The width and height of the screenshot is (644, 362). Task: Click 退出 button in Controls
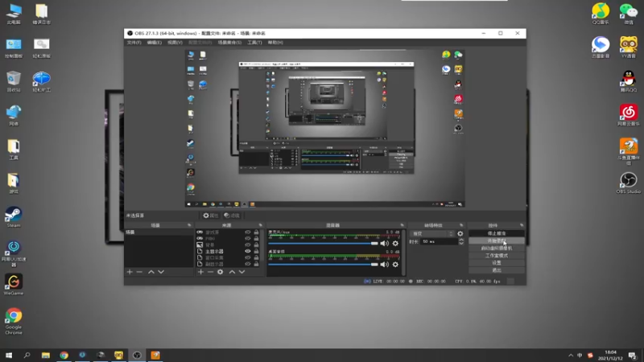[497, 270]
